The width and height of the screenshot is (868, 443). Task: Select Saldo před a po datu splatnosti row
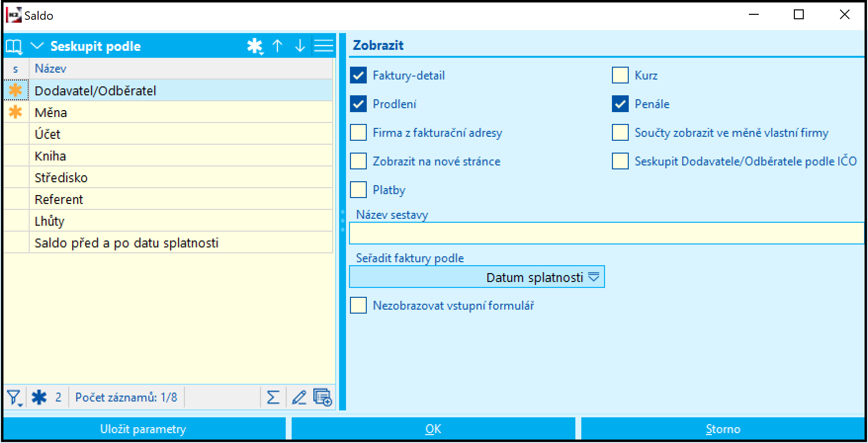tap(168, 242)
